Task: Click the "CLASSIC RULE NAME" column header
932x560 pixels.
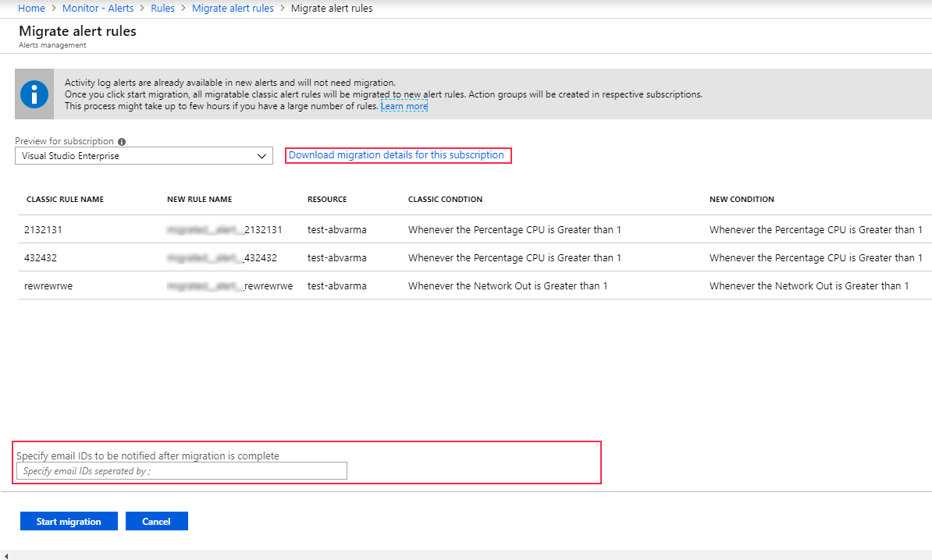Action: point(65,199)
